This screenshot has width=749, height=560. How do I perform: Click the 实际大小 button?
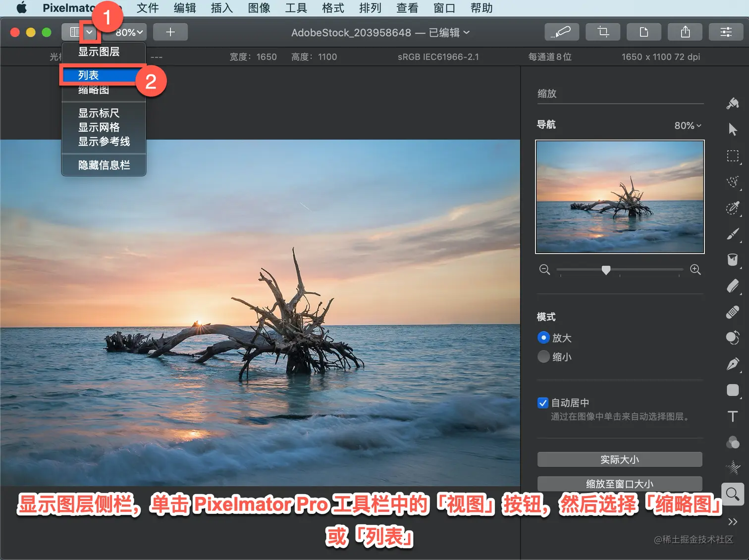click(x=620, y=459)
